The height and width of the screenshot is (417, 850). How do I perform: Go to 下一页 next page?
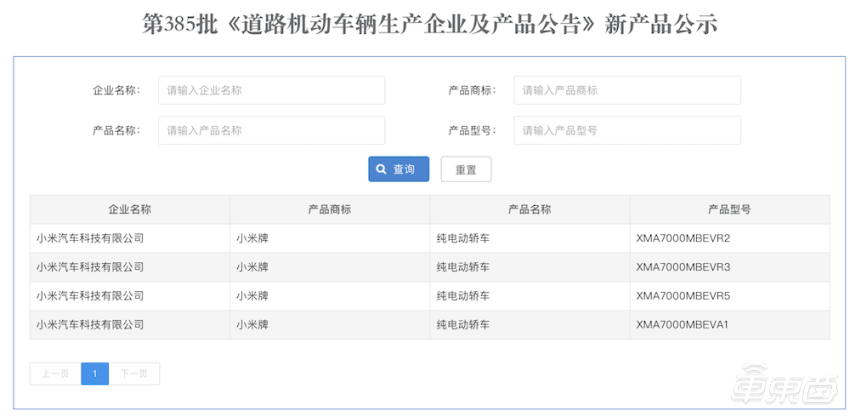tap(134, 374)
